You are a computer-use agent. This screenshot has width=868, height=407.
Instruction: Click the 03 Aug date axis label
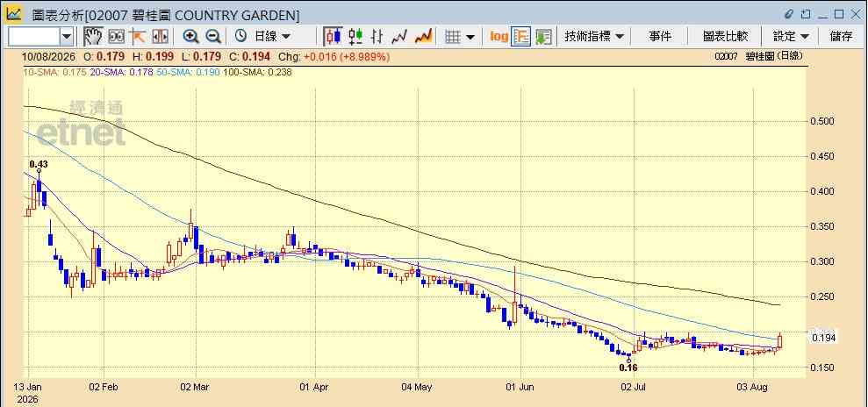click(753, 388)
